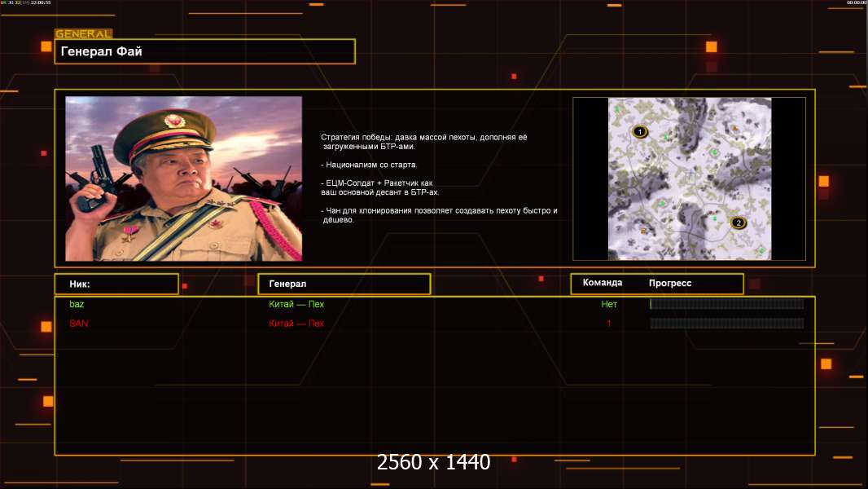Click SAN's team value 1

pyautogui.click(x=609, y=324)
